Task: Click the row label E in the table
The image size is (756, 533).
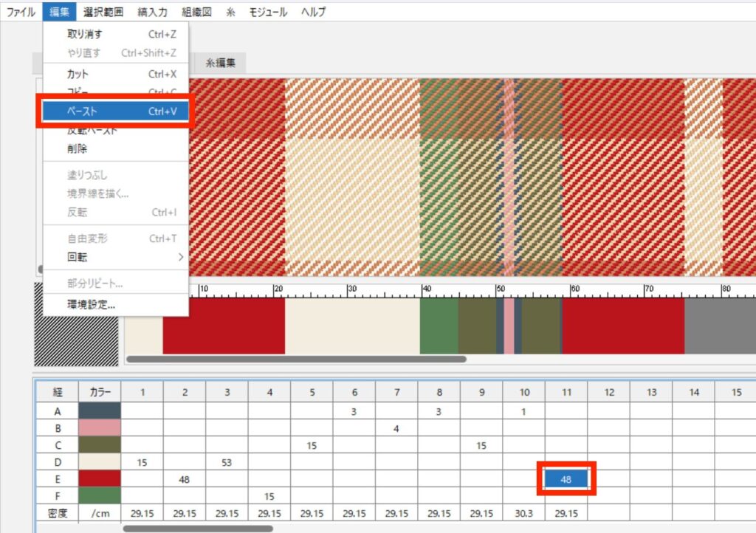Action: 58,479
